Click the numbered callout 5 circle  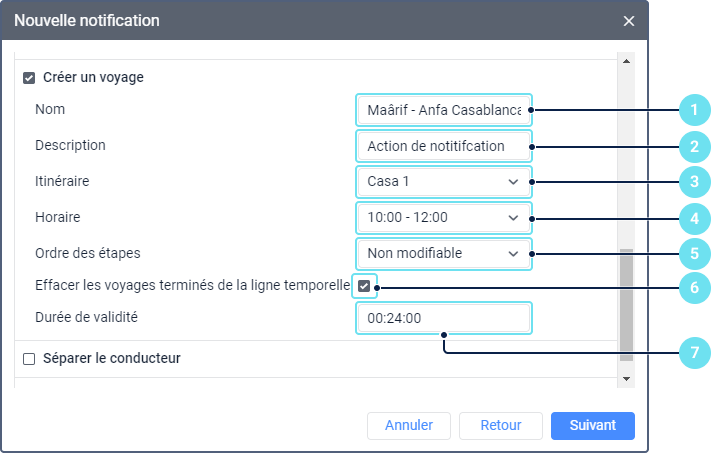tap(695, 253)
